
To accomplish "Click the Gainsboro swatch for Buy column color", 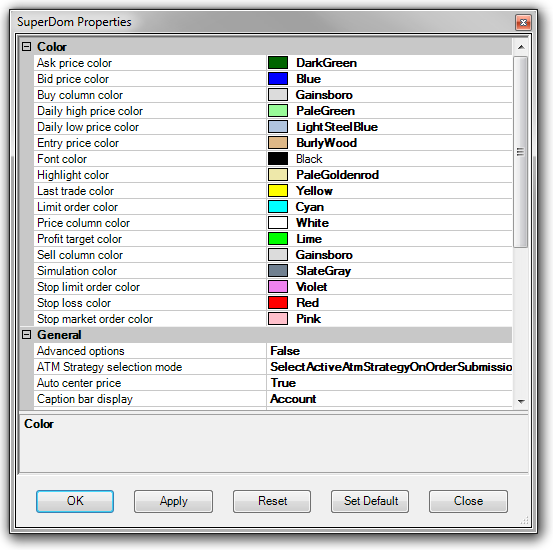I will click(x=278, y=95).
